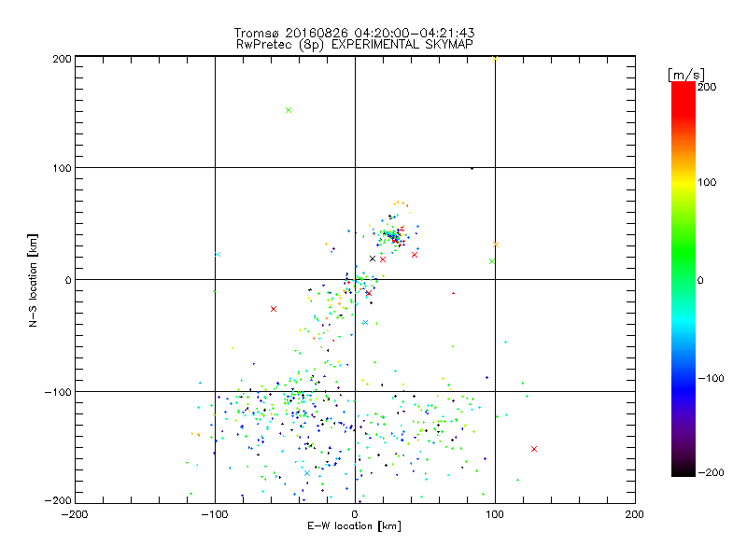Click the black X marker northeast of the origin

point(373,259)
